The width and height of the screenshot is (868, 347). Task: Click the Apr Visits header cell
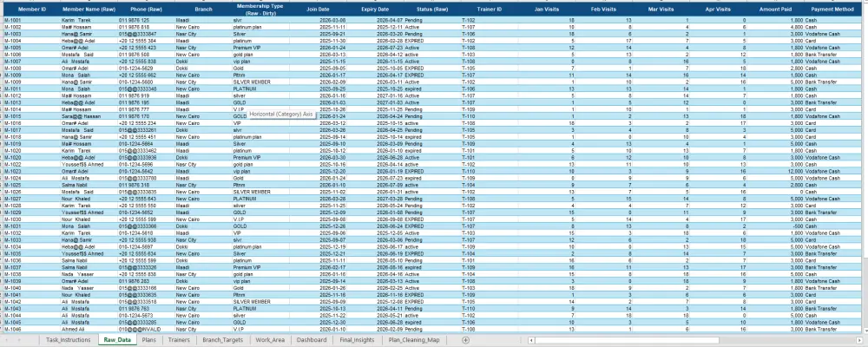point(718,10)
